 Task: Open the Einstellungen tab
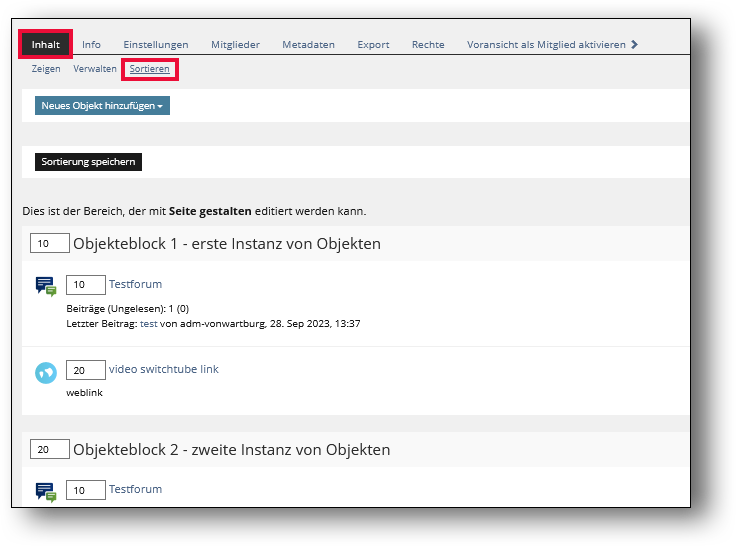[156, 45]
